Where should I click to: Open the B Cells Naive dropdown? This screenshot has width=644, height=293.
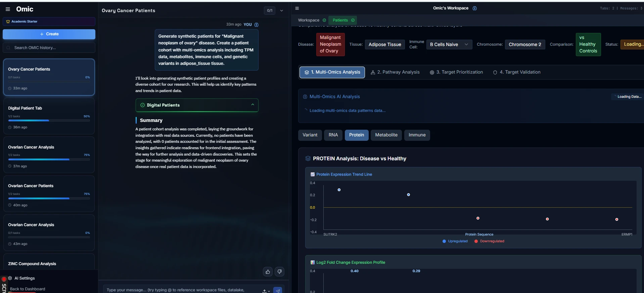tap(449, 44)
